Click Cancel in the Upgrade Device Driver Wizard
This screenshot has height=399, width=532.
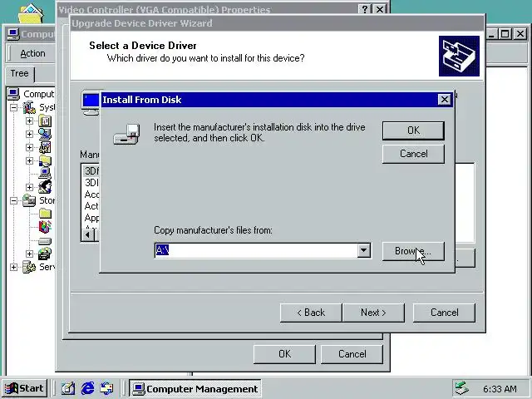pyautogui.click(x=444, y=313)
